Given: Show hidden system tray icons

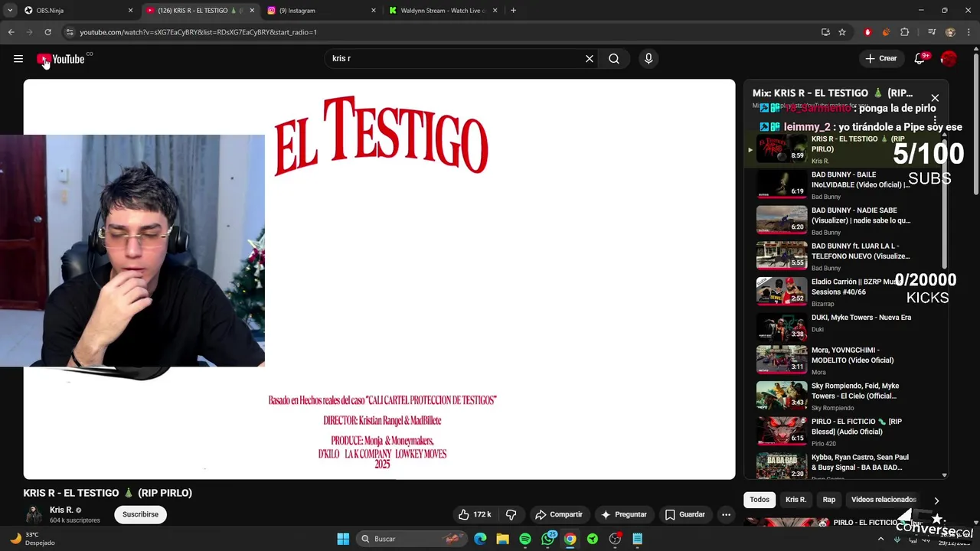Looking at the screenshot, I should [880, 539].
